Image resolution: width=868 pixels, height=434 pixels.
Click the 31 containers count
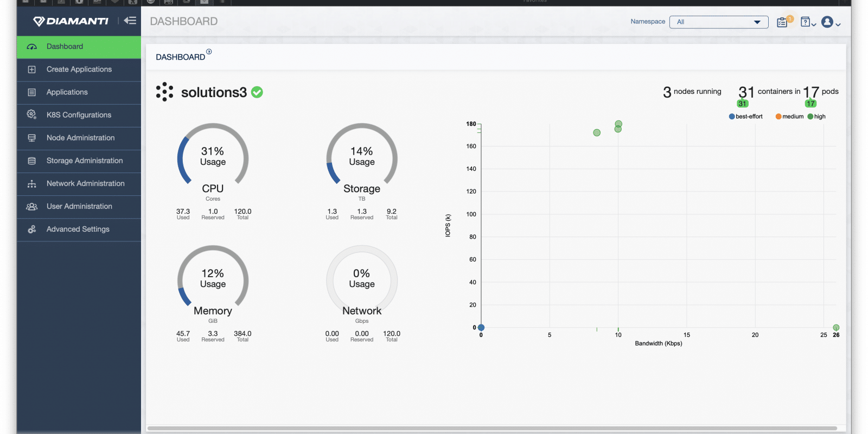[x=746, y=92]
